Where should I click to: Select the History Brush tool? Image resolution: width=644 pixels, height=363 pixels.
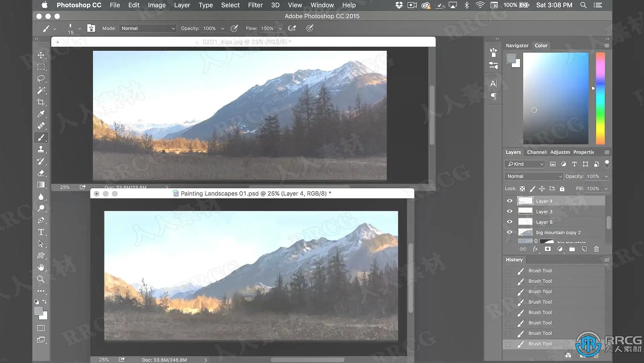tap(41, 161)
